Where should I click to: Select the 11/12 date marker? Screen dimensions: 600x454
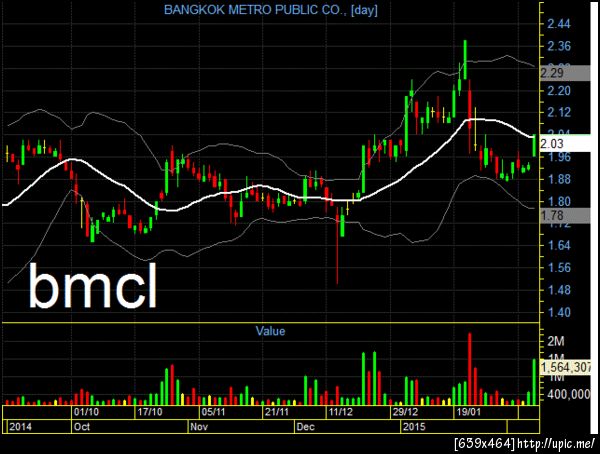point(341,412)
